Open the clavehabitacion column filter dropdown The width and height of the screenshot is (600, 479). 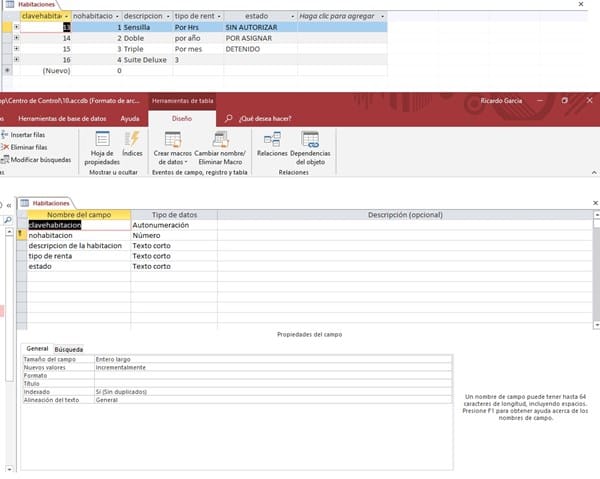pyautogui.click(x=65, y=17)
